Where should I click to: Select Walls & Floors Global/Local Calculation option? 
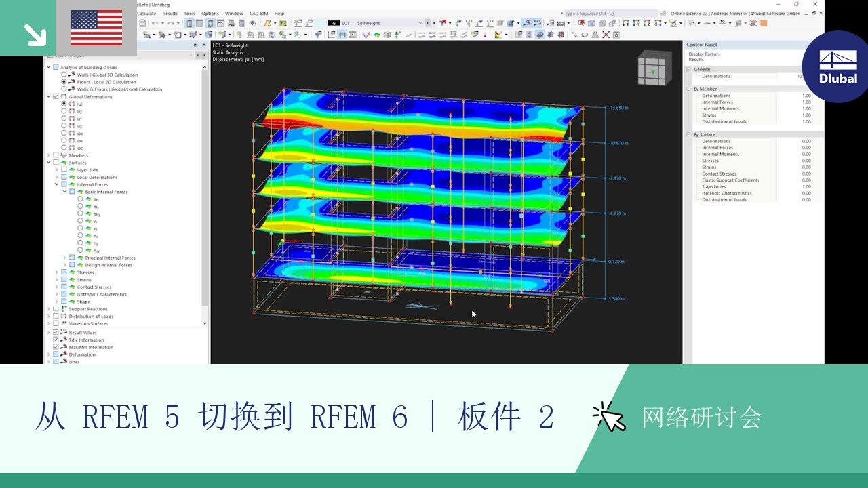pyautogui.click(x=64, y=89)
